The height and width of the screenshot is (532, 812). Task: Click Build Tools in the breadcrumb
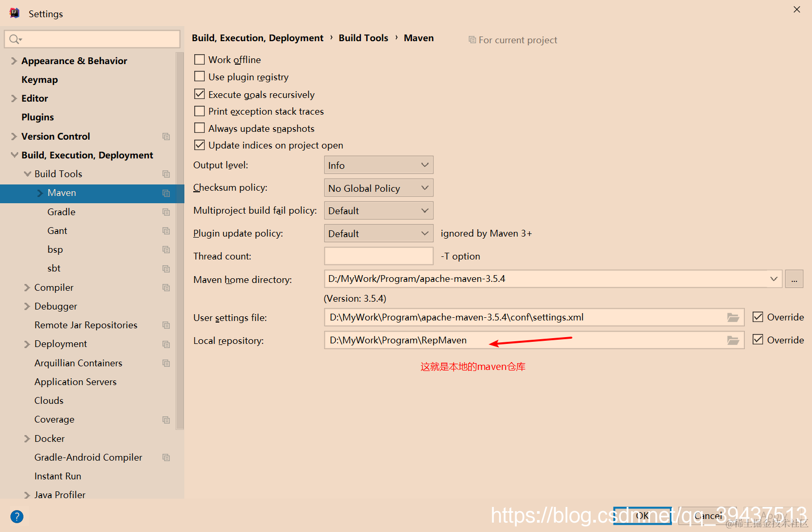coord(364,38)
